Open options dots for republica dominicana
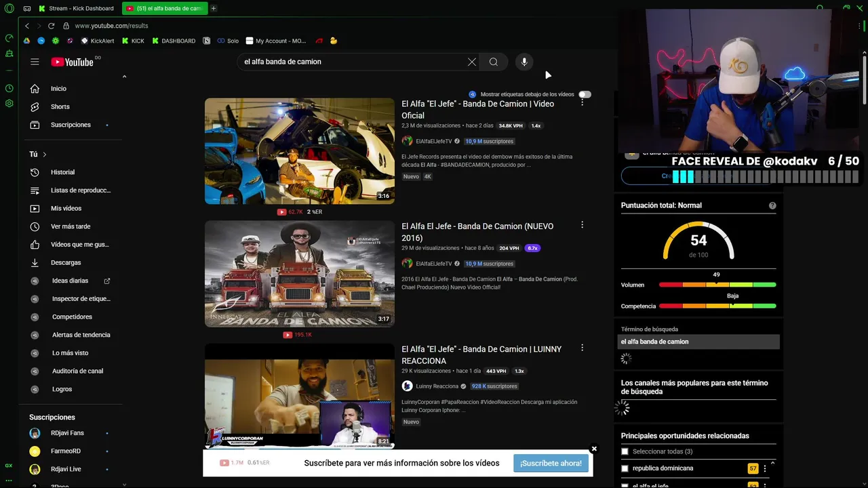 pyautogui.click(x=765, y=468)
